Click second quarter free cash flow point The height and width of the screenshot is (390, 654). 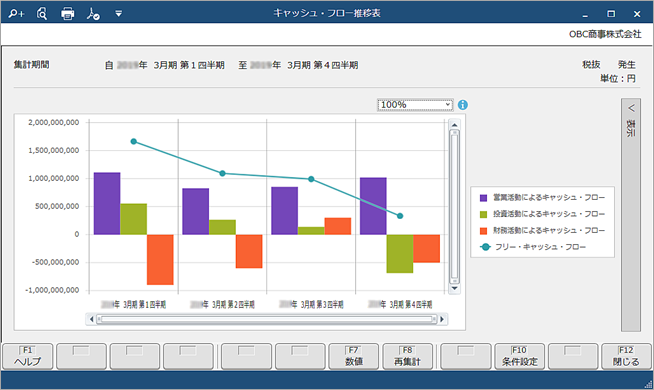point(222,173)
